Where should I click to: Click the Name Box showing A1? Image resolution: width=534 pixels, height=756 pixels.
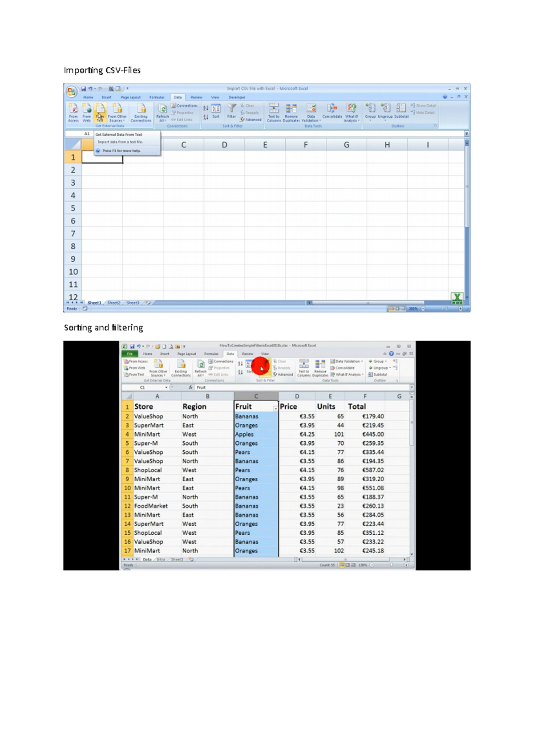point(79,134)
